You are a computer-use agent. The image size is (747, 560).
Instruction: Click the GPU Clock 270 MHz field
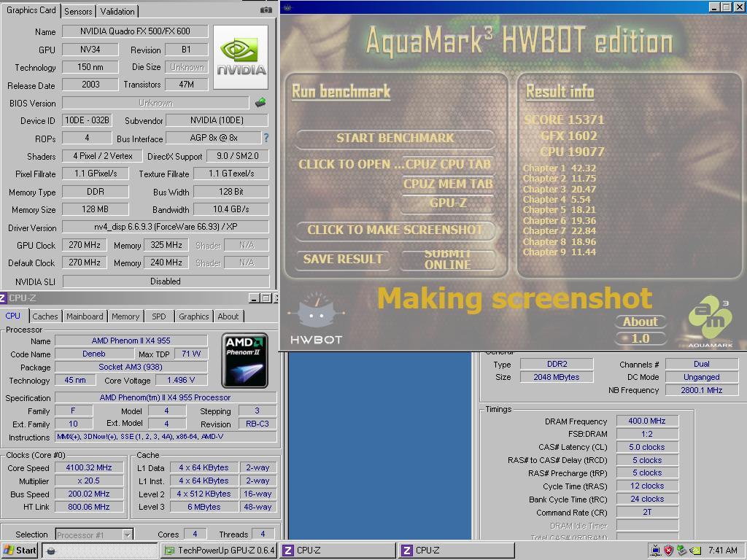(85, 245)
